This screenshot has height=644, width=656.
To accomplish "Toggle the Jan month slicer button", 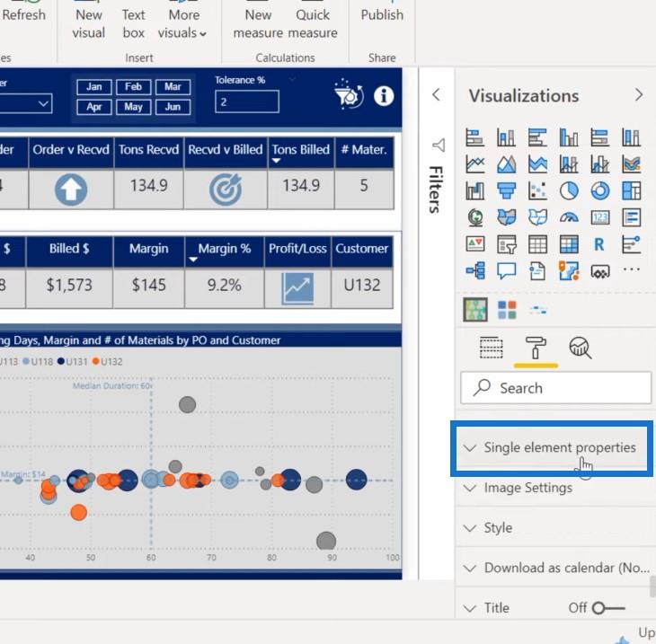I will pyautogui.click(x=94, y=87).
